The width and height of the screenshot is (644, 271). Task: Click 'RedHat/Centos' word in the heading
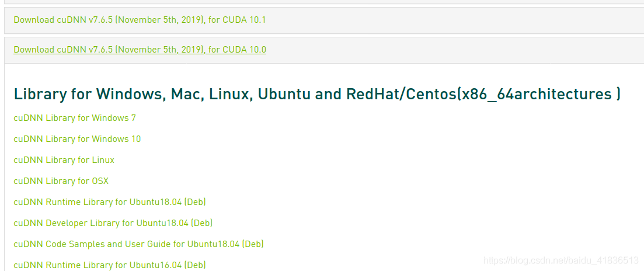pos(401,94)
